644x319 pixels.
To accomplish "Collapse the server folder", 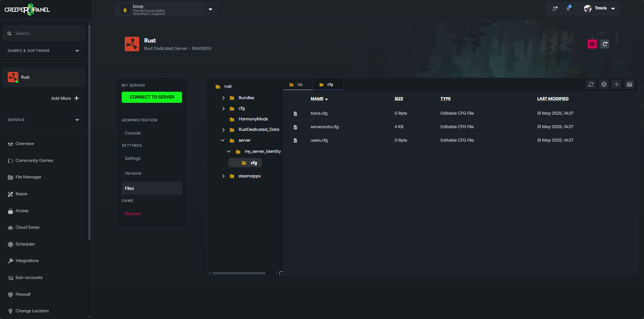I will [x=223, y=140].
